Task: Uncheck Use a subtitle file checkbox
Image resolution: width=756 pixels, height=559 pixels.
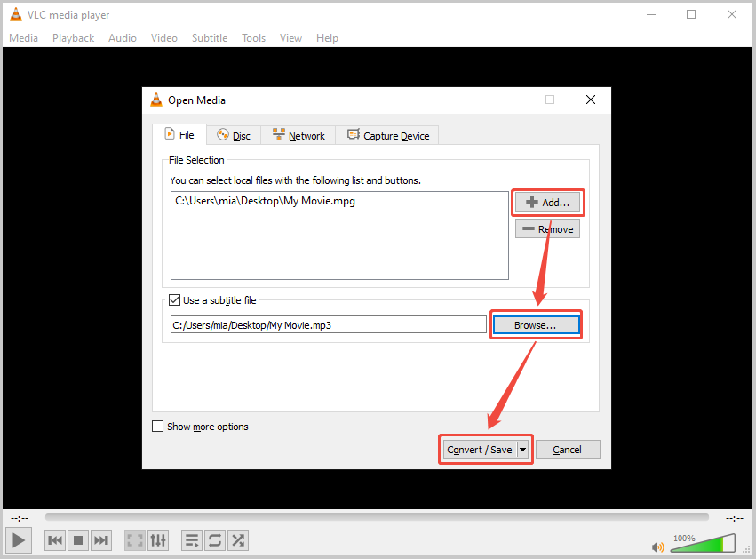Action: pos(174,300)
